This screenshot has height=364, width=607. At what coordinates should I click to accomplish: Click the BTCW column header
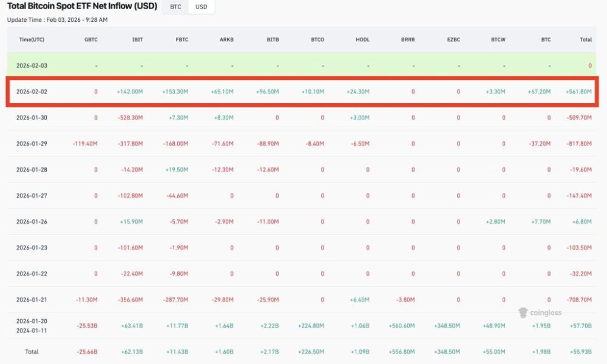498,39
